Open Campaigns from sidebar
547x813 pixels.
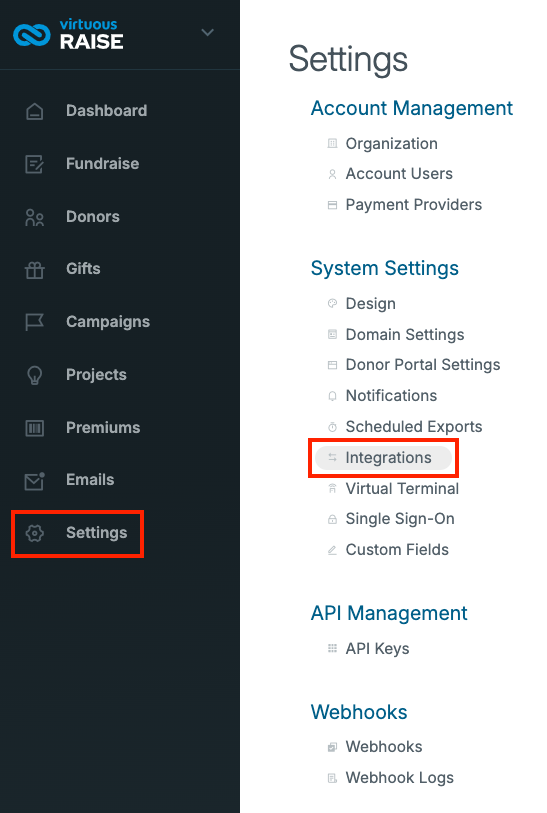(x=108, y=321)
